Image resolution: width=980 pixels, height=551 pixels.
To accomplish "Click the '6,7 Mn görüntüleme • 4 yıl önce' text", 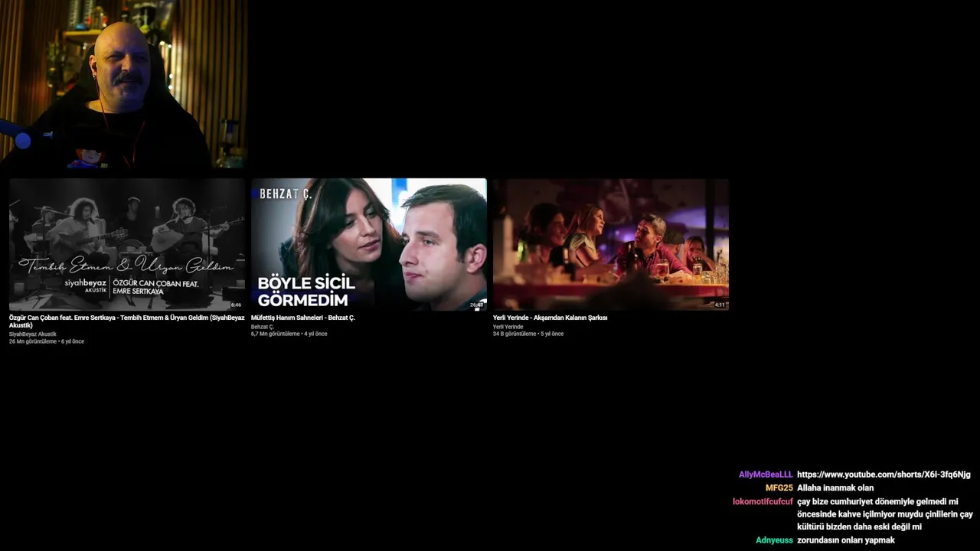I will click(x=289, y=334).
